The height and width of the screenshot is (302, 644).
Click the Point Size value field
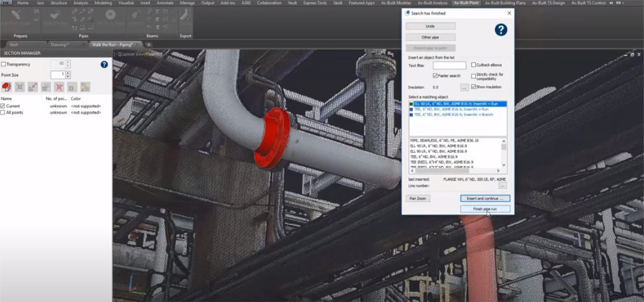coord(58,75)
